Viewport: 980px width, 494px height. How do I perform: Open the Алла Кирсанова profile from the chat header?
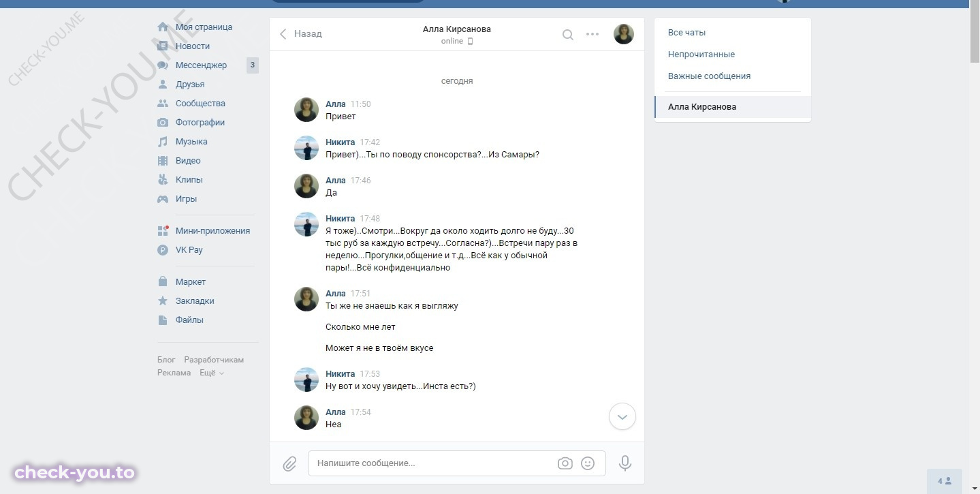[457, 29]
